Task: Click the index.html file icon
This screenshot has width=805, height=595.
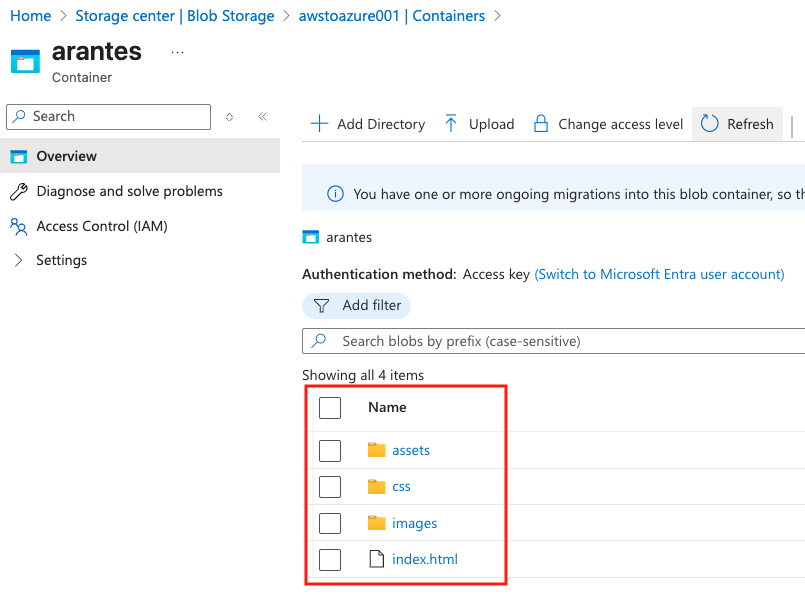Action: [376, 559]
